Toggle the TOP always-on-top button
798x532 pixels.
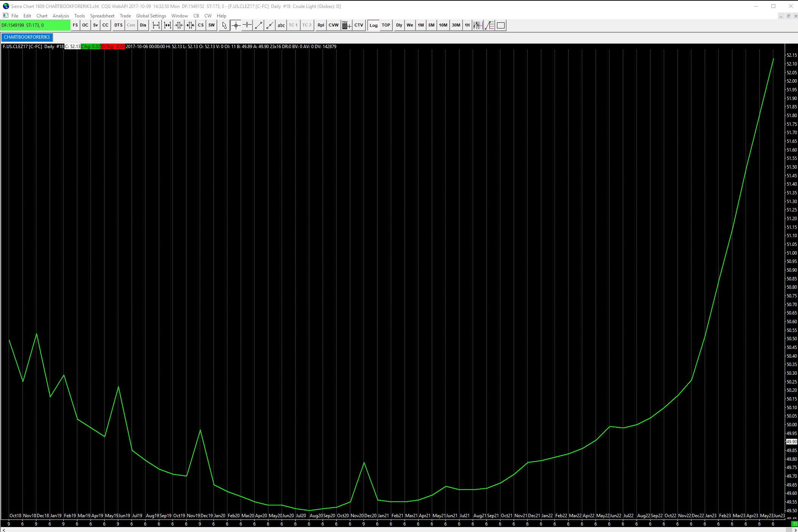pos(386,25)
